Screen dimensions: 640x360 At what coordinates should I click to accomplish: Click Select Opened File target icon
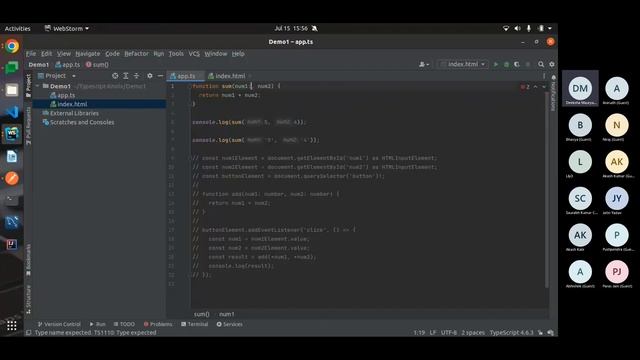(115, 76)
